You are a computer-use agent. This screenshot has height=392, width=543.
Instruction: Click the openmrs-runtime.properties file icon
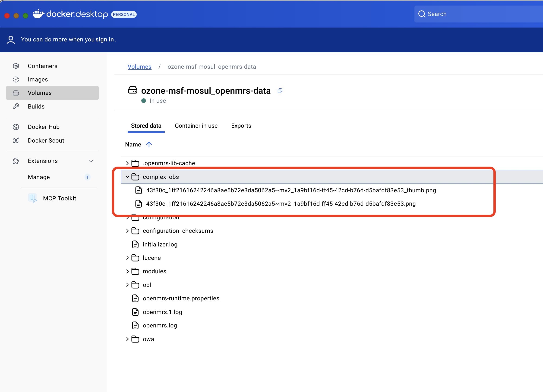pyautogui.click(x=135, y=298)
